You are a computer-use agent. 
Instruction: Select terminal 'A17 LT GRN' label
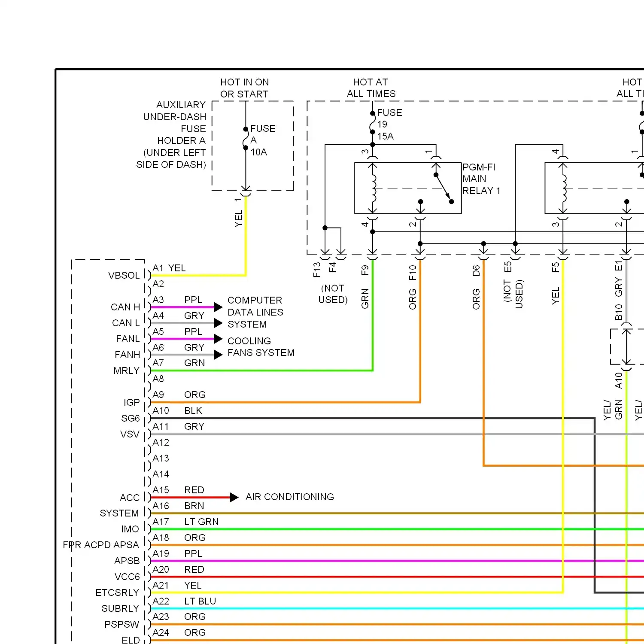pos(186,522)
